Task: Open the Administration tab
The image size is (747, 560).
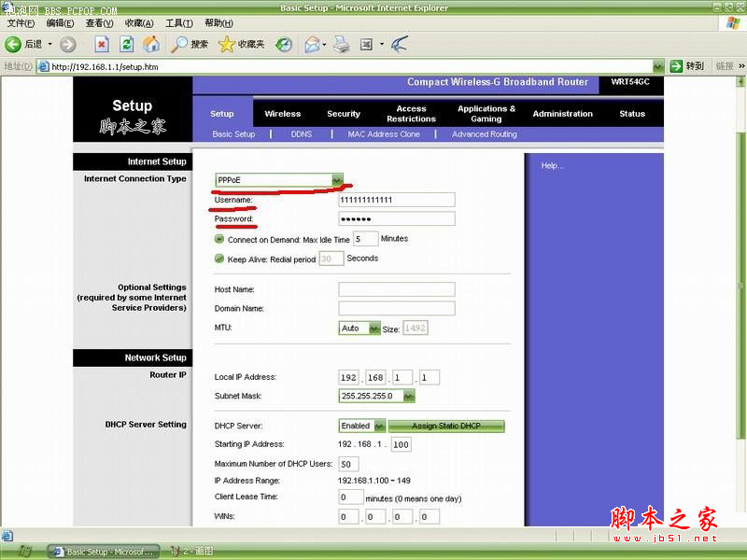Action: click(x=563, y=114)
